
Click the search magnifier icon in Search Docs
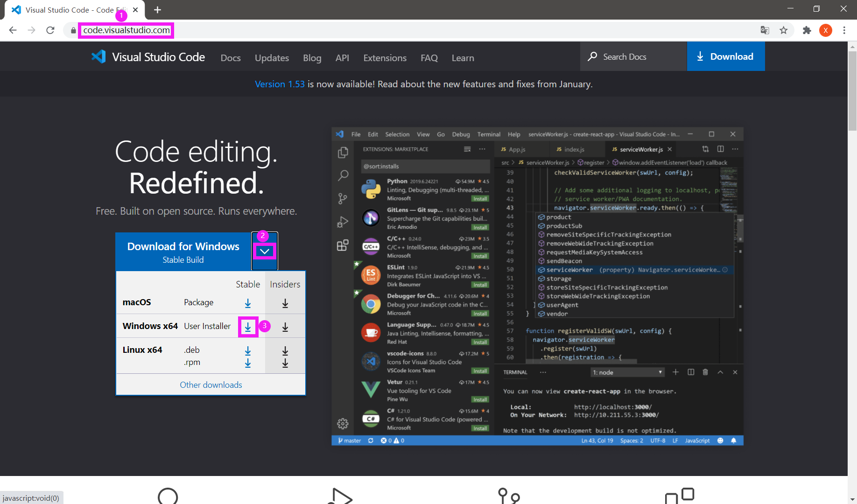[x=592, y=56]
